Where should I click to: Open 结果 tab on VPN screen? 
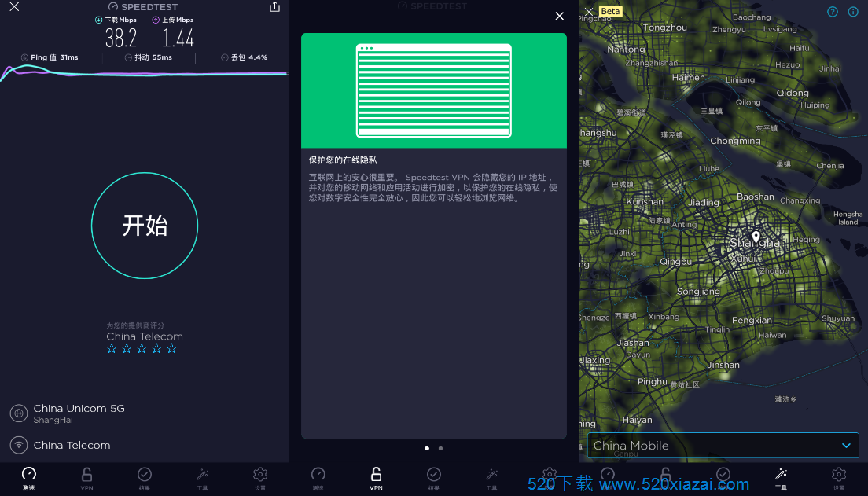pyautogui.click(x=434, y=479)
